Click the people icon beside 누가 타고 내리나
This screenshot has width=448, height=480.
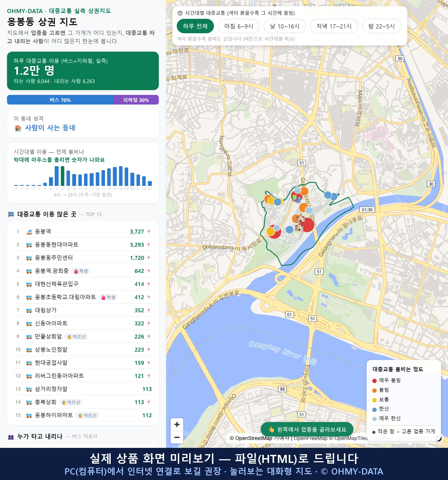[11, 437]
